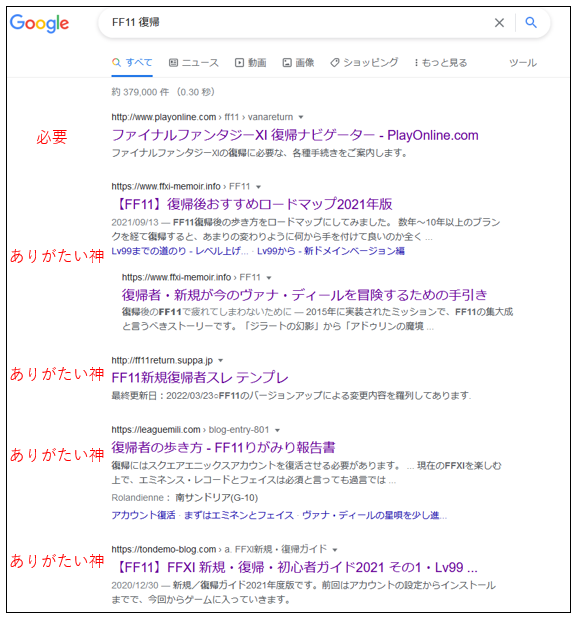The width and height of the screenshot is (573, 628).
Task: Switch to the ショッピング tab
Action: coord(364,63)
